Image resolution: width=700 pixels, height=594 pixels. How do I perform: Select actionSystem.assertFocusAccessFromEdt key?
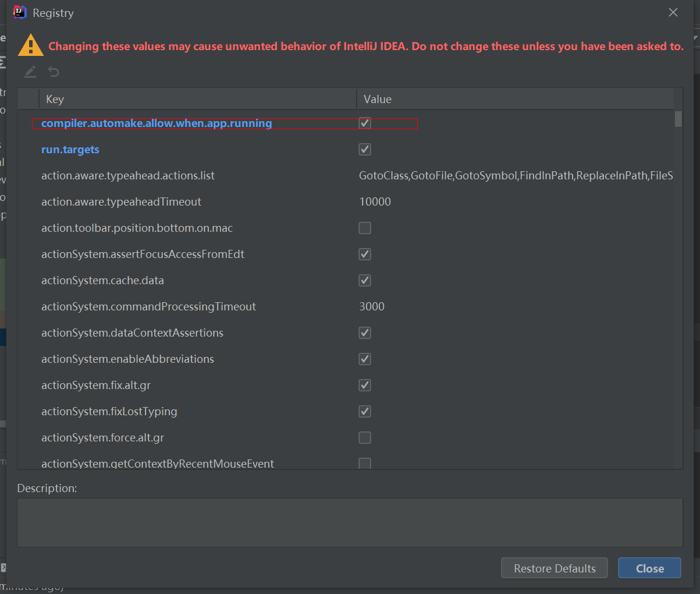[x=143, y=254]
